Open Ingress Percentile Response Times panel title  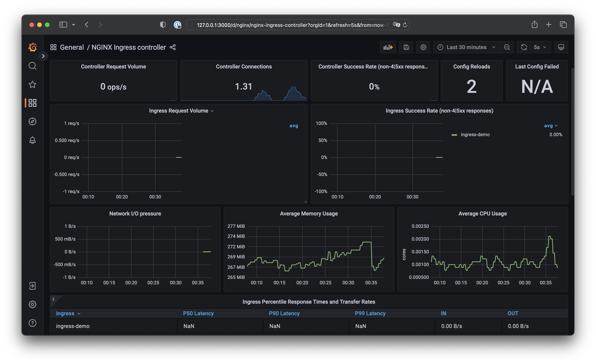click(x=309, y=302)
